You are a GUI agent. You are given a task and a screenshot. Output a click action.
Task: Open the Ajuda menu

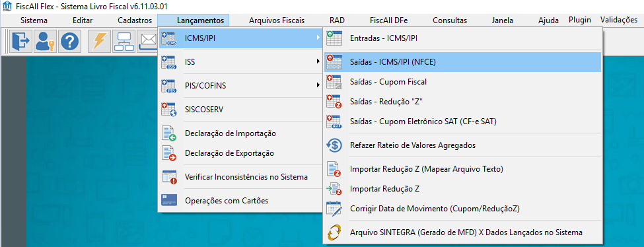pos(548,20)
